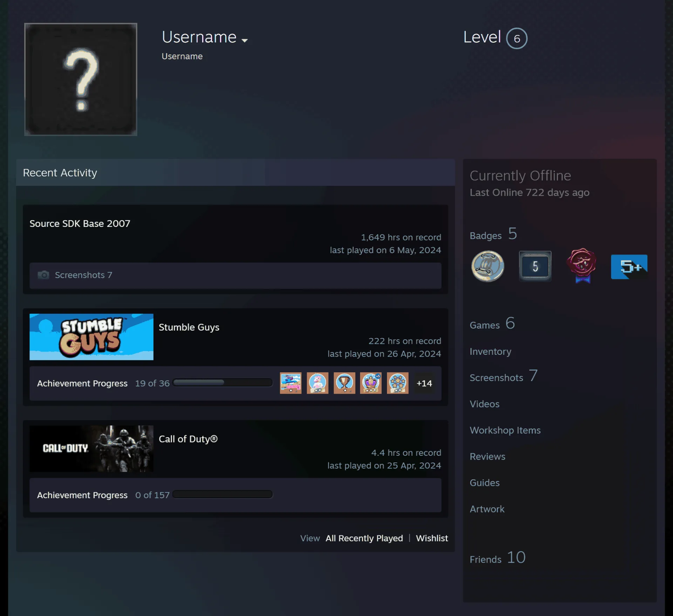
Task: Open the Wishlist link
Action: 432,538
